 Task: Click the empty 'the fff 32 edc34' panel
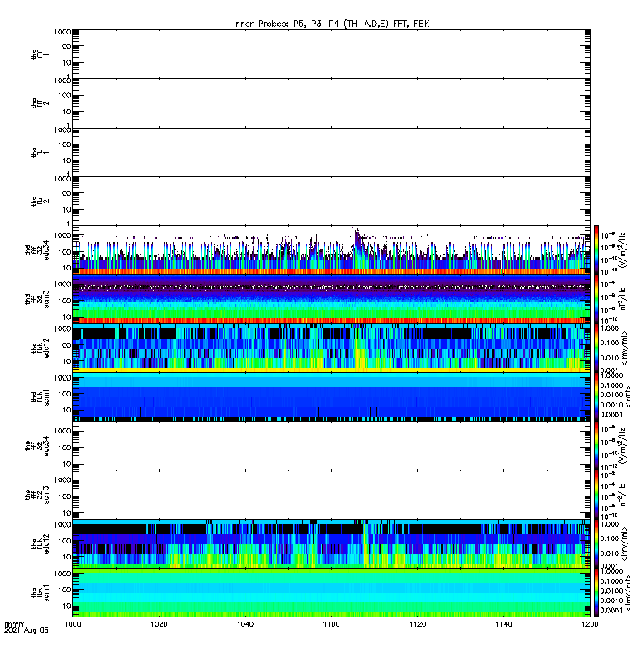point(331,446)
